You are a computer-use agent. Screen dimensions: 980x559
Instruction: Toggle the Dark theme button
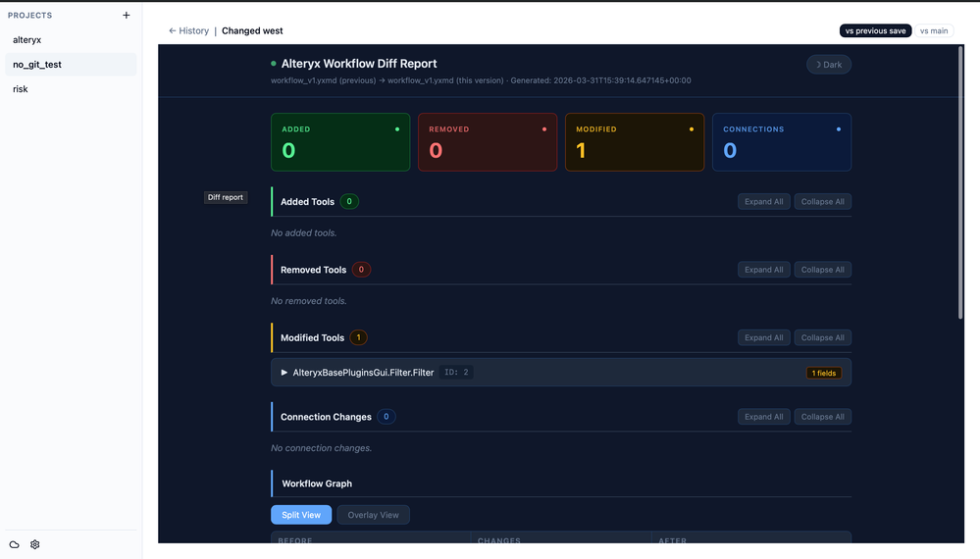[x=829, y=65]
